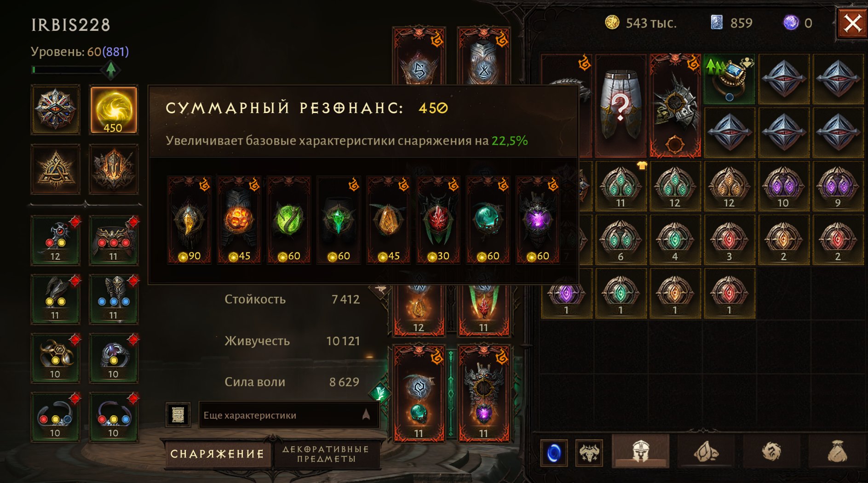868x483 pixels.
Task: Click the scroll icon beside the stats field
Action: pos(178,415)
